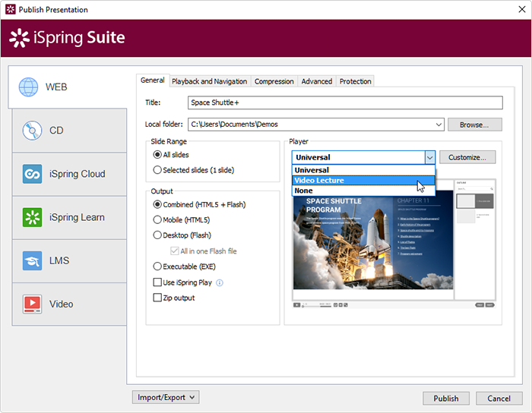Image resolution: width=532 pixels, height=413 pixels.
Task: Choose Combined (HTML5 + Flash) output
Action: pyautogui.click(x=157, y=205)
